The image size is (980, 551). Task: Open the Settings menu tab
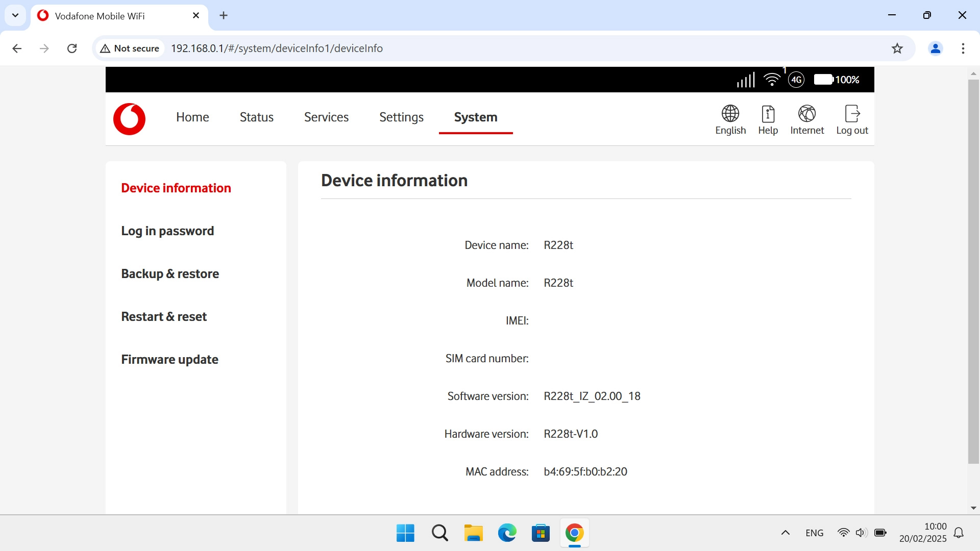(x=401, y=117)
